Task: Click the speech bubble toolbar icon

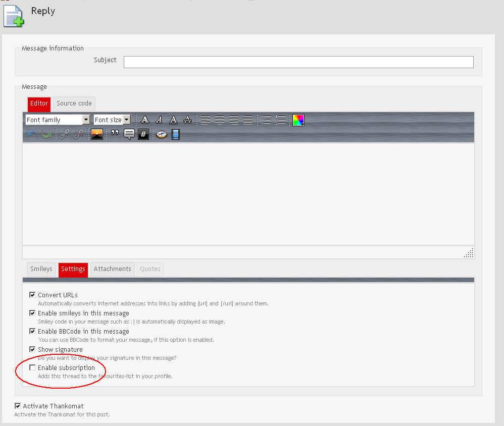Action: pos(129,134)
